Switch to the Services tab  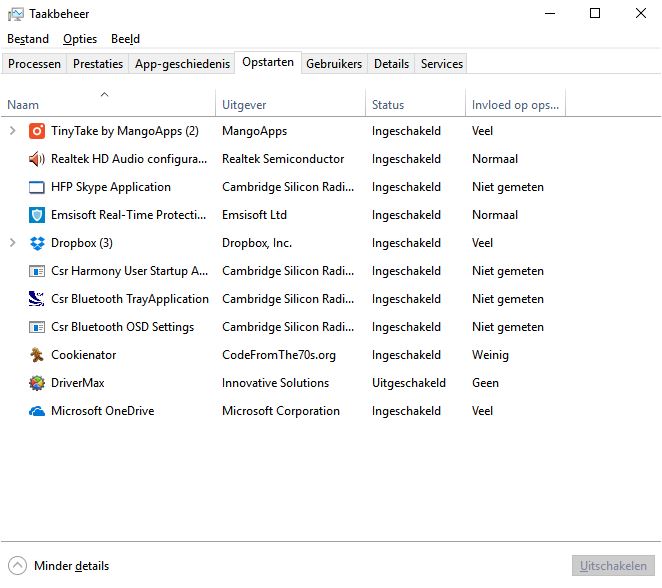click(x=441, y=64)
